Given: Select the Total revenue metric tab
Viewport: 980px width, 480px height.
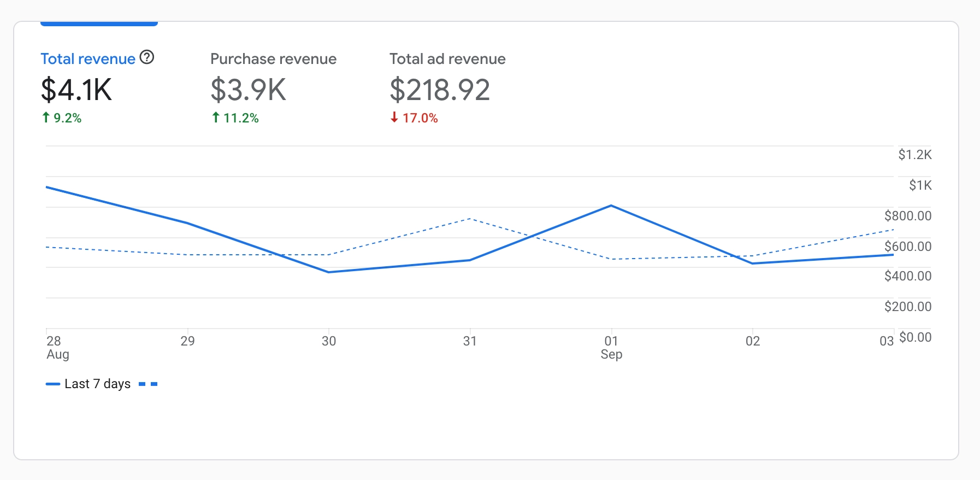Looking at the screenshot, I should point(88,59).
